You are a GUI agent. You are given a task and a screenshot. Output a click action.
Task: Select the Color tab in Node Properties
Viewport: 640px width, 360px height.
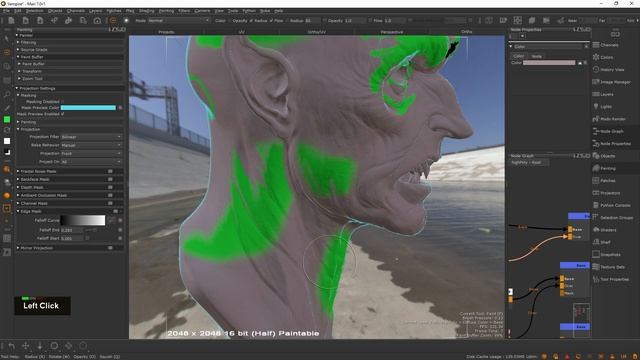[519, 56]
